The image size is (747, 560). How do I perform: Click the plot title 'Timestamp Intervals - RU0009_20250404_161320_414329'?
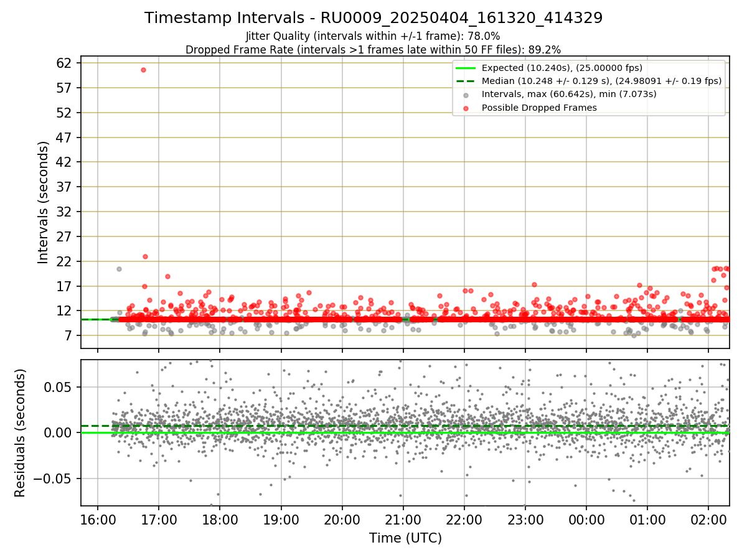374,18
